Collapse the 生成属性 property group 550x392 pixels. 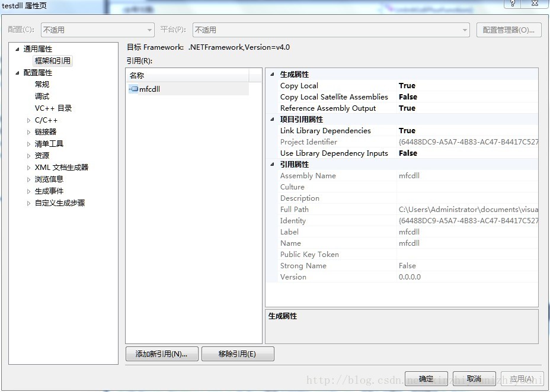(x=272, y=74)
